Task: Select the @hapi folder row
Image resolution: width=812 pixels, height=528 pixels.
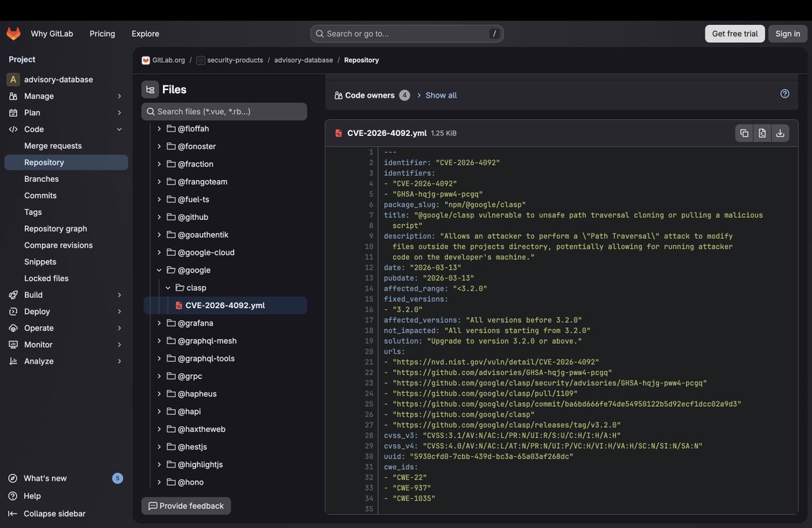Action: coord(225,412)
